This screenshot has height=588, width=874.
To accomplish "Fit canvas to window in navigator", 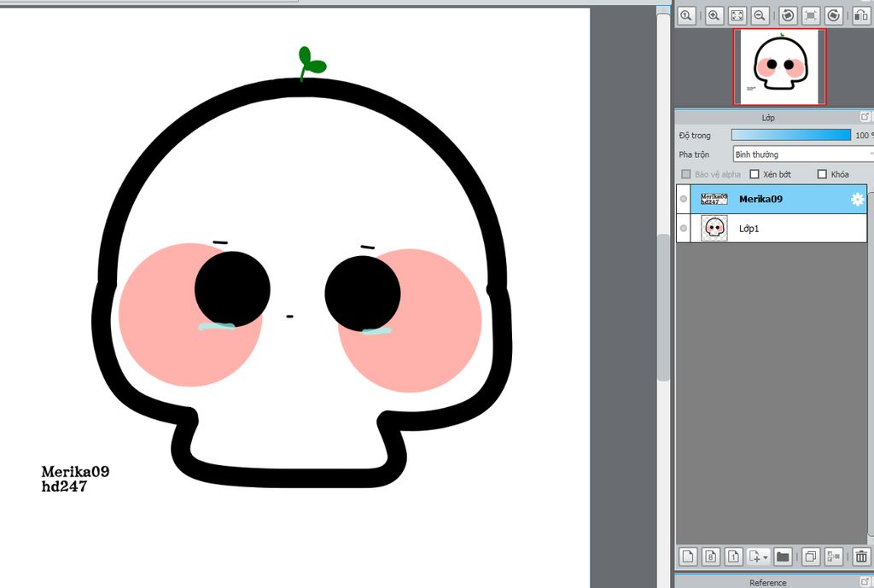I will [737, 15].
